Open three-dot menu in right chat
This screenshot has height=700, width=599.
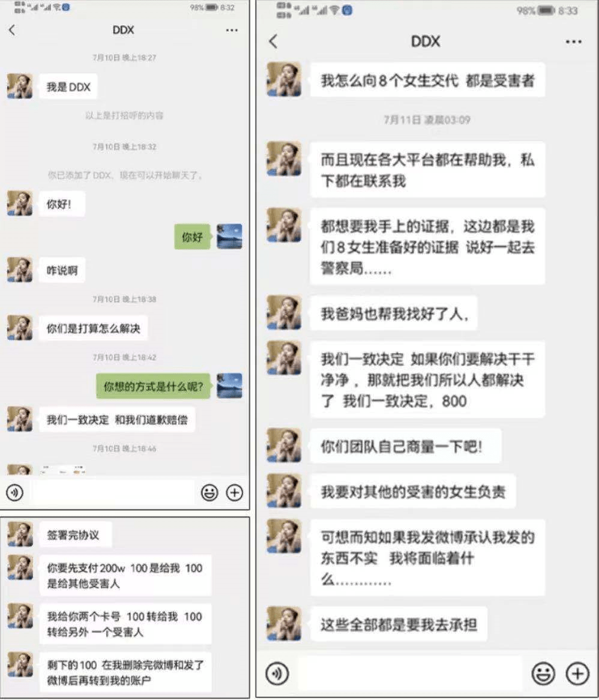574,41
